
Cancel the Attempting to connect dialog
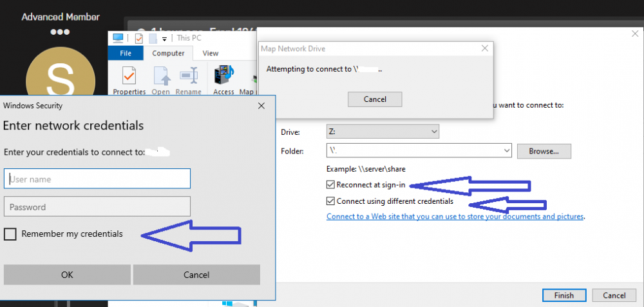point(375,99)
